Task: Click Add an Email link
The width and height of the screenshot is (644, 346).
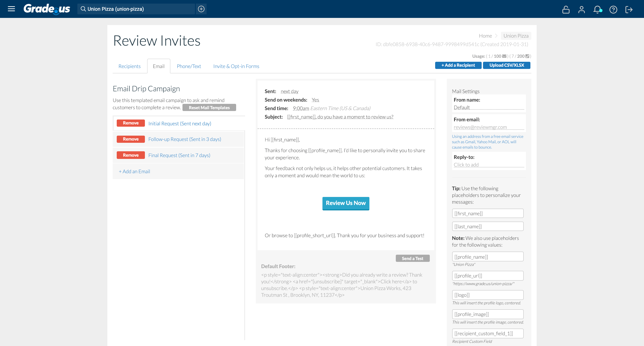Action: click(134, 171)
